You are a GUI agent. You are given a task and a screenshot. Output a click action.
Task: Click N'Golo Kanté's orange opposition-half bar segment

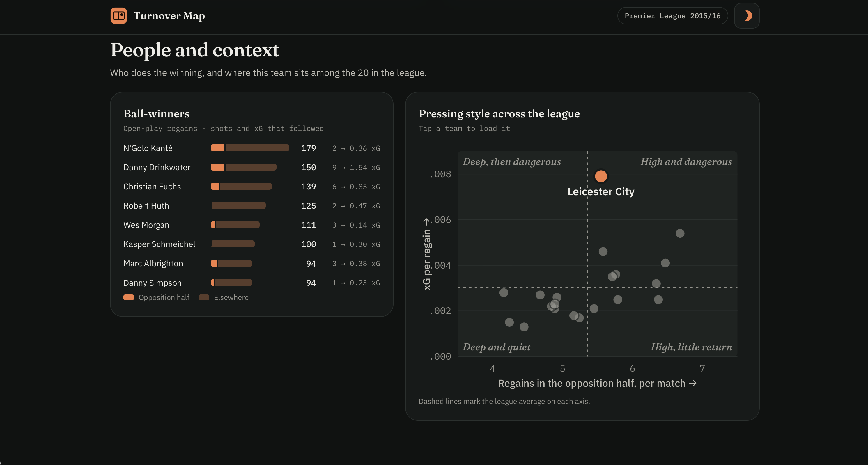coord(217,148)
